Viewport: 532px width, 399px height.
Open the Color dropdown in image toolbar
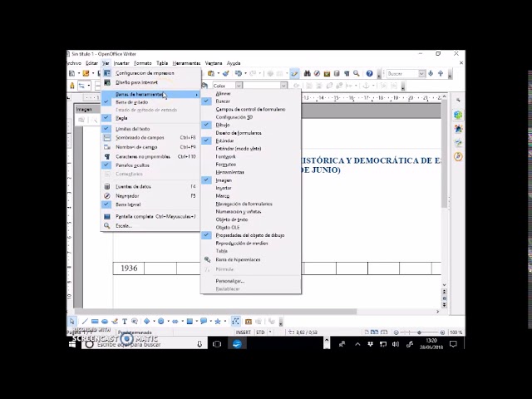[x=239, y=85]
